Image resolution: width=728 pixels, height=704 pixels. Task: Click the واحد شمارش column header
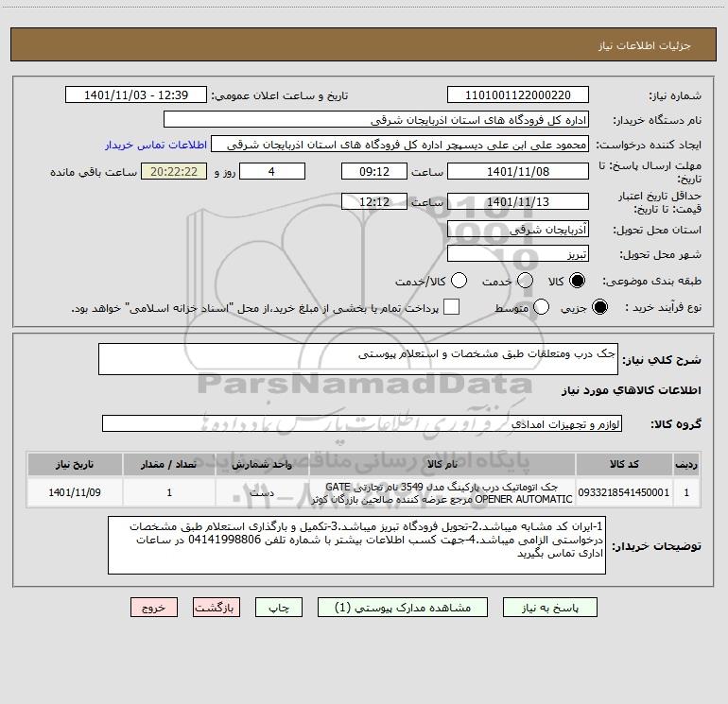pyautogui.click(x=262, y=464)
